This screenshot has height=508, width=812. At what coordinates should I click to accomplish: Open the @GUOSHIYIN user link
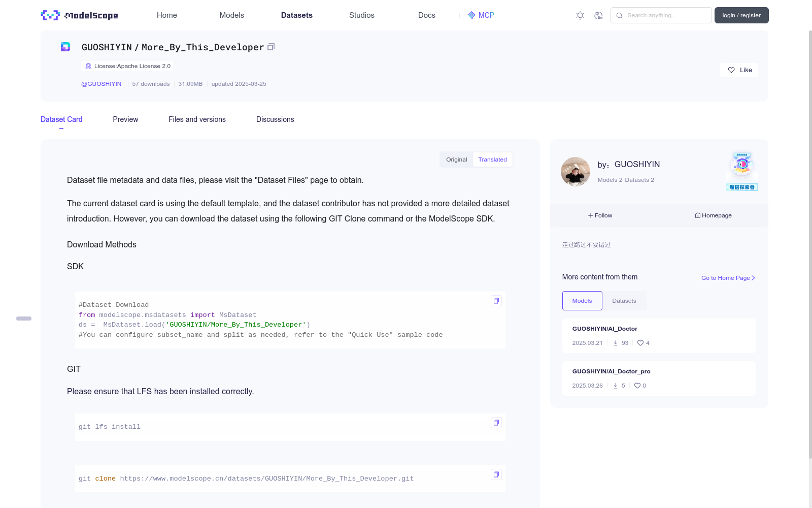[101, 84]
